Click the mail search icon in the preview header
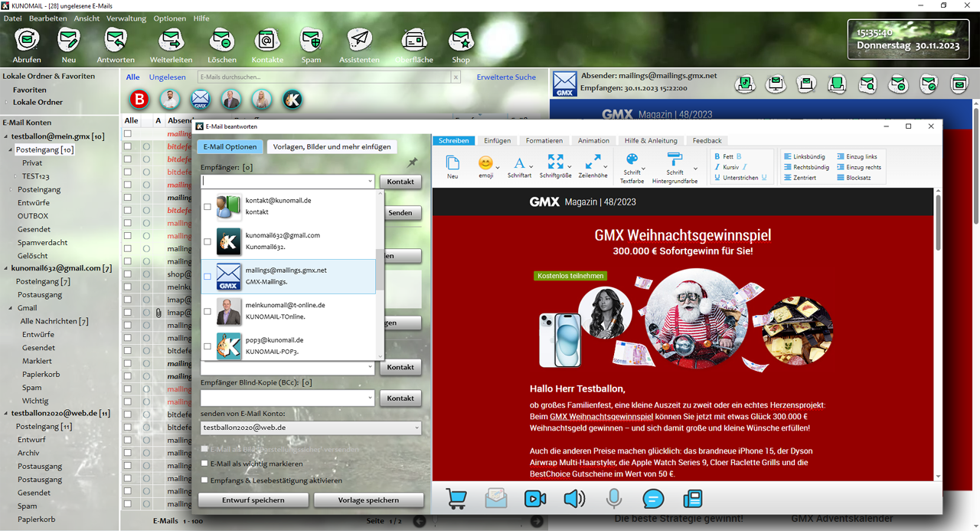Viewport: 980px width, 531px height. (867, 84)
